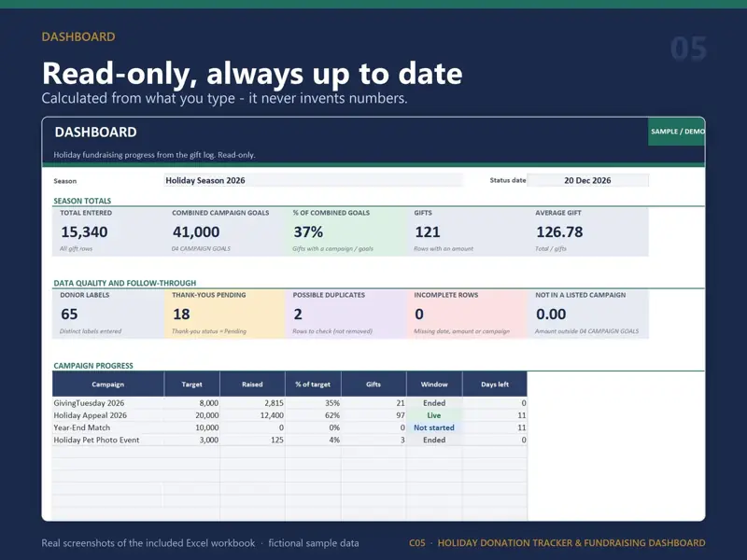Select the Total Entered value 15,340

84,231
